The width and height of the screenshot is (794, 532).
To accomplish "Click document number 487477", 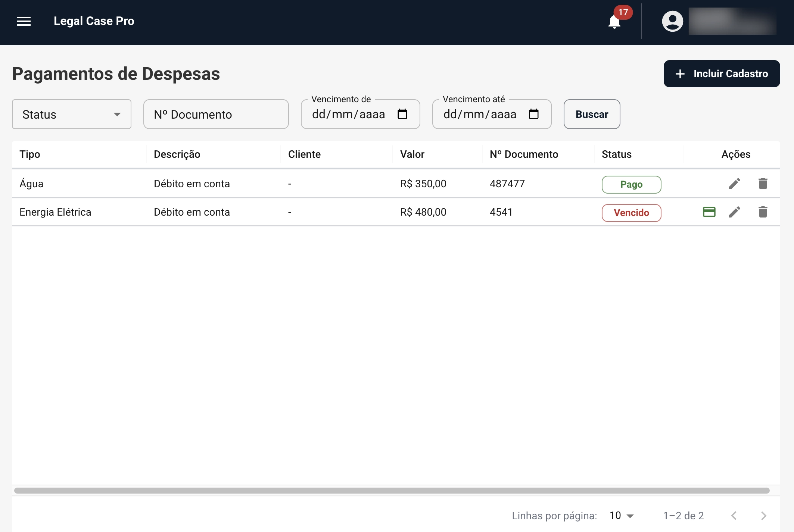I will pos(507,184).
